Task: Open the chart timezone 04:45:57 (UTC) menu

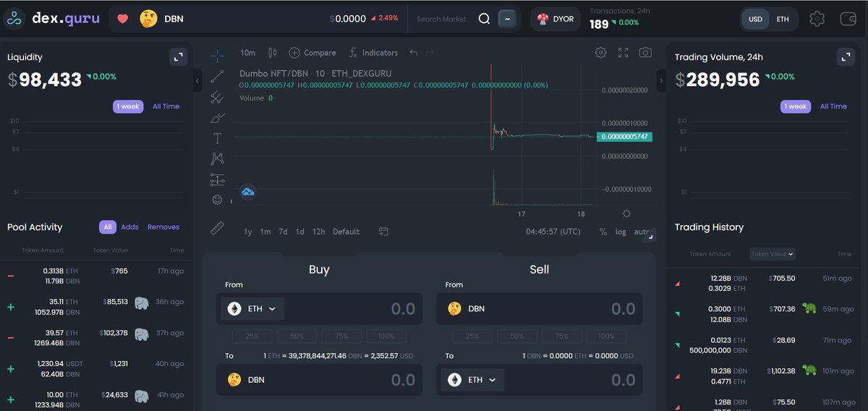Action: point(553,232)
